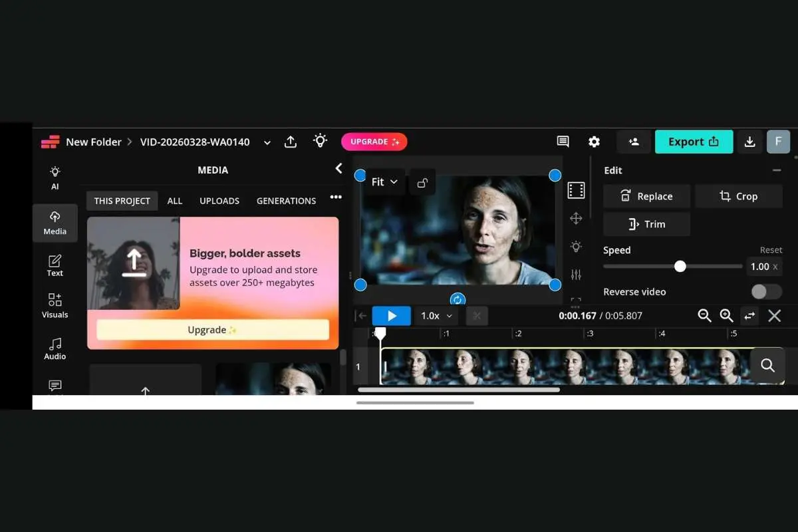Viewport: 798px width, 532px height.
Task: Open the Audio panel
Action: (x=55, y=348)
